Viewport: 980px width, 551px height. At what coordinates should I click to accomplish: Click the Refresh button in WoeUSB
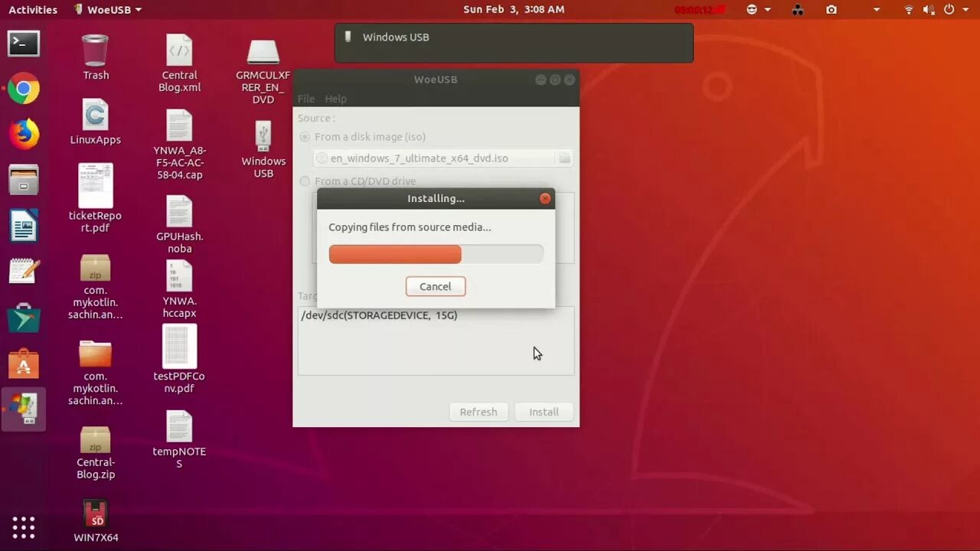tap(479, 412)
